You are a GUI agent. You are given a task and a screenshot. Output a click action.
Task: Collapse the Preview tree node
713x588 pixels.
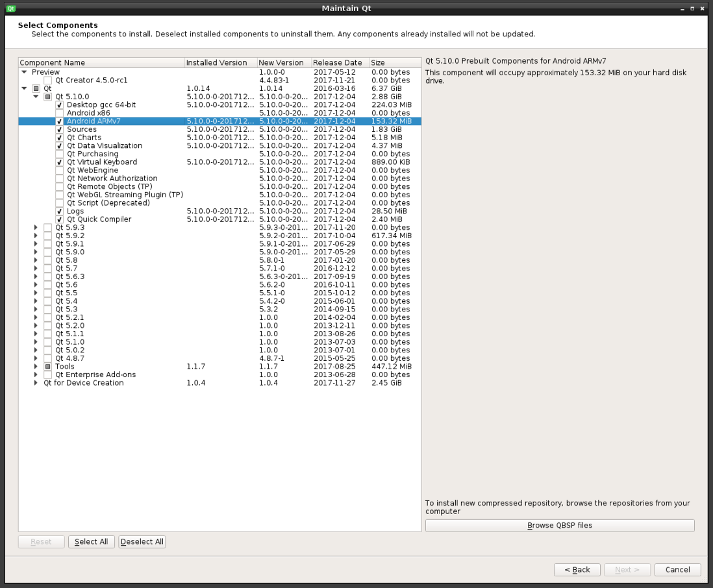[24, 72]
